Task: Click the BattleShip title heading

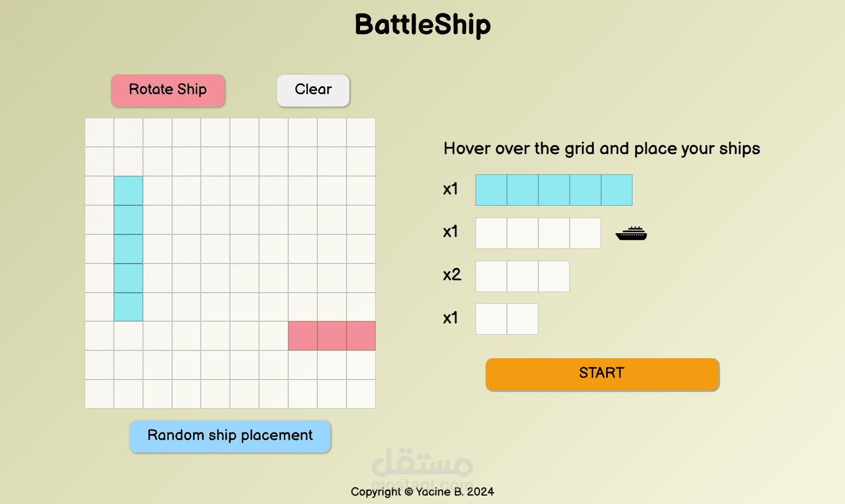Action: pos(423,25)
